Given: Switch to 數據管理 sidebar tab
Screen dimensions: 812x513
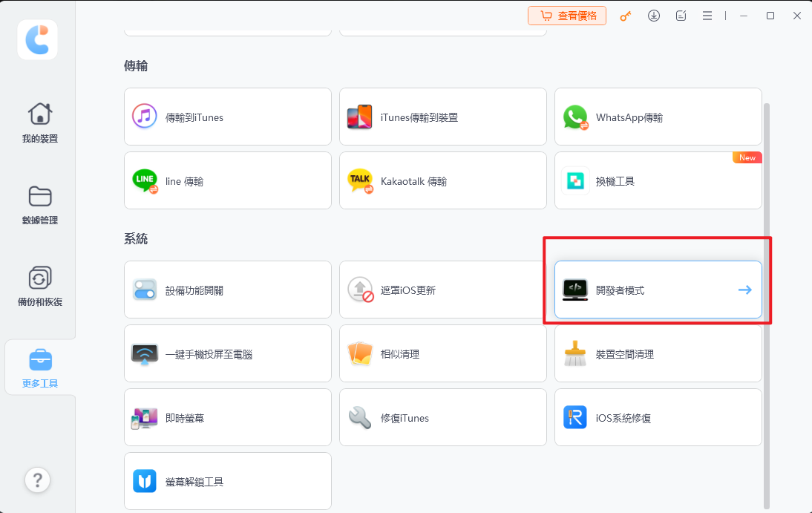Looking at the screenshot, I should [x=39, y=205].
